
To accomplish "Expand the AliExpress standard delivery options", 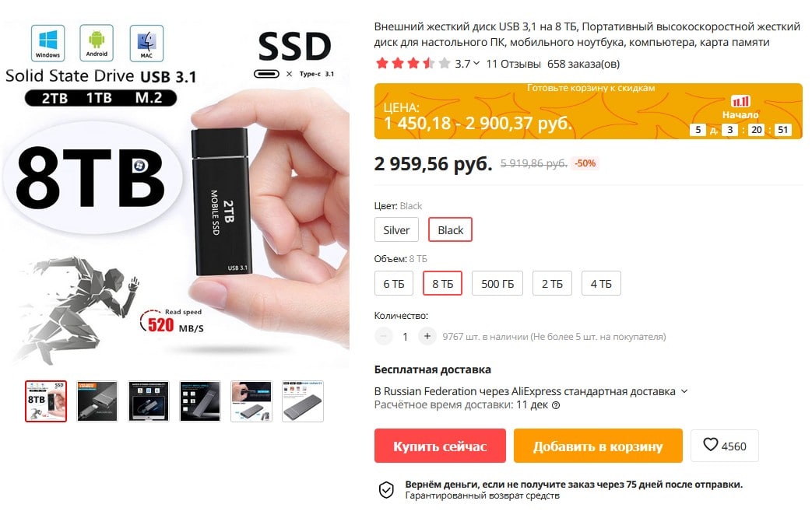I will [684, 391].
